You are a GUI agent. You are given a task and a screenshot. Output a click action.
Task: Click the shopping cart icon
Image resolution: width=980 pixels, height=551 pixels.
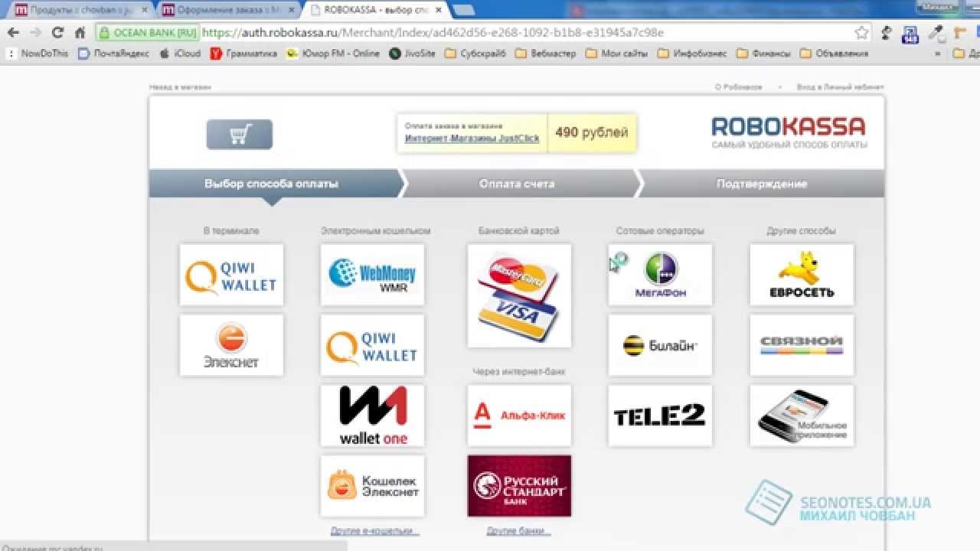pos(239,135)
